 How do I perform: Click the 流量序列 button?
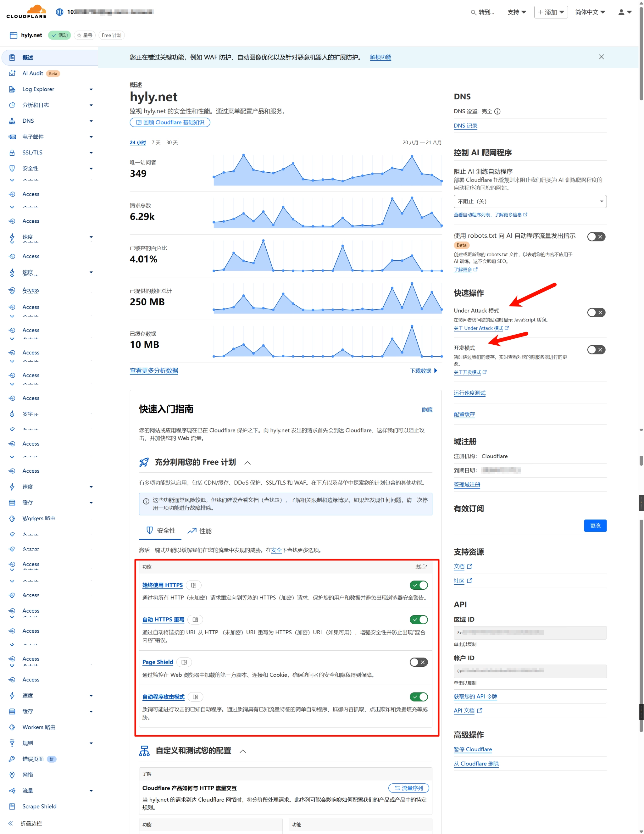coord(408,788)
